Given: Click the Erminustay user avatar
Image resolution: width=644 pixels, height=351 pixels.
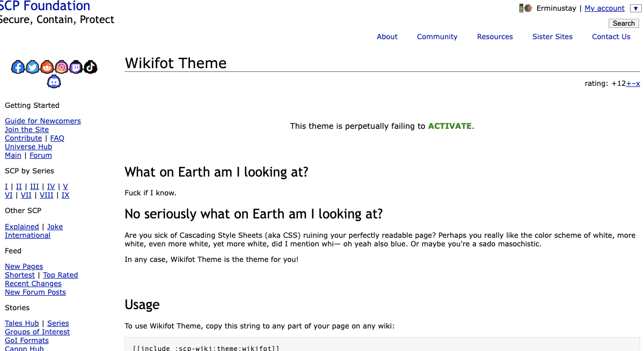Looking at the screenshot, I should point(528,8).
